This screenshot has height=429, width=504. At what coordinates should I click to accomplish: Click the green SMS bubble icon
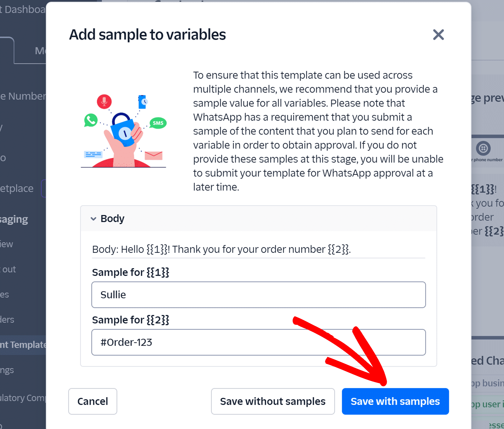158,123
